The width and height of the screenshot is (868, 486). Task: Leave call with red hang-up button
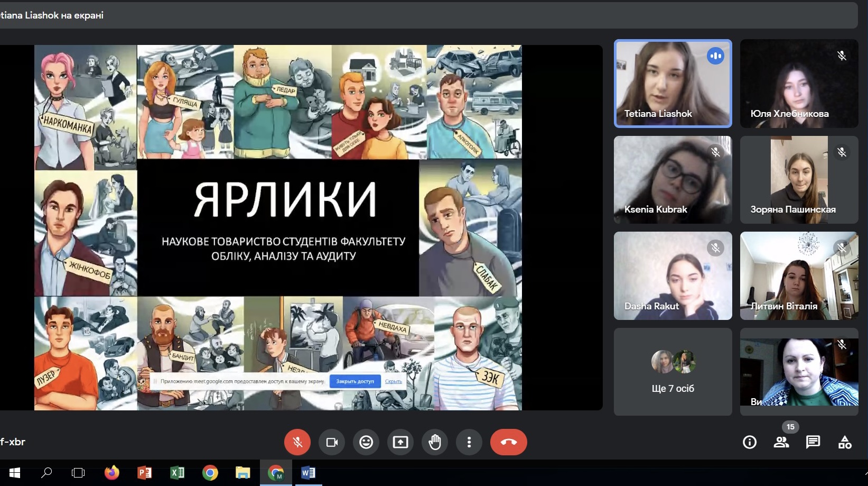[509, 442]
